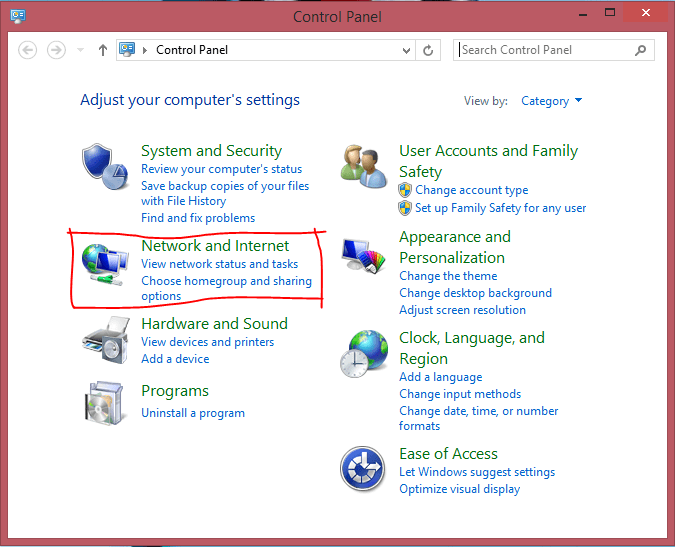Click Set up Family Safety for any user

pos(500,208)
